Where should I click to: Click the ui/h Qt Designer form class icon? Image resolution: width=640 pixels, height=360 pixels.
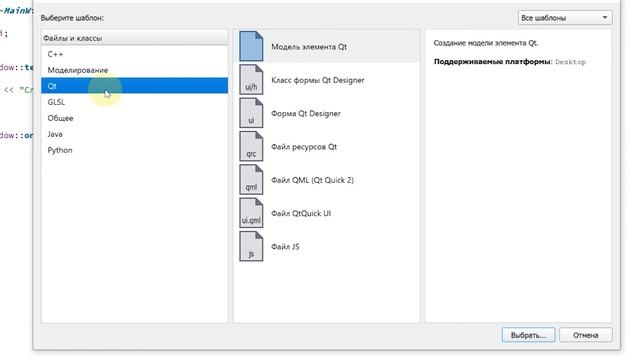pos(251,80)
